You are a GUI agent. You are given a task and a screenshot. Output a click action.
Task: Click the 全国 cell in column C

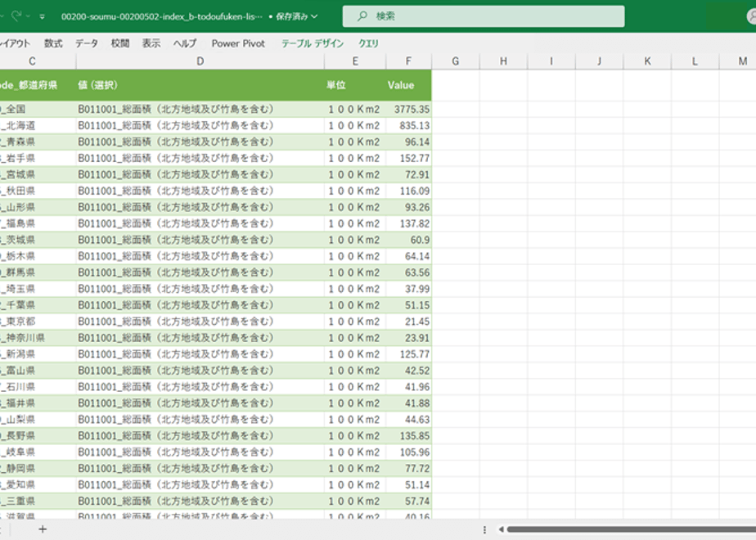pos(38,110)
